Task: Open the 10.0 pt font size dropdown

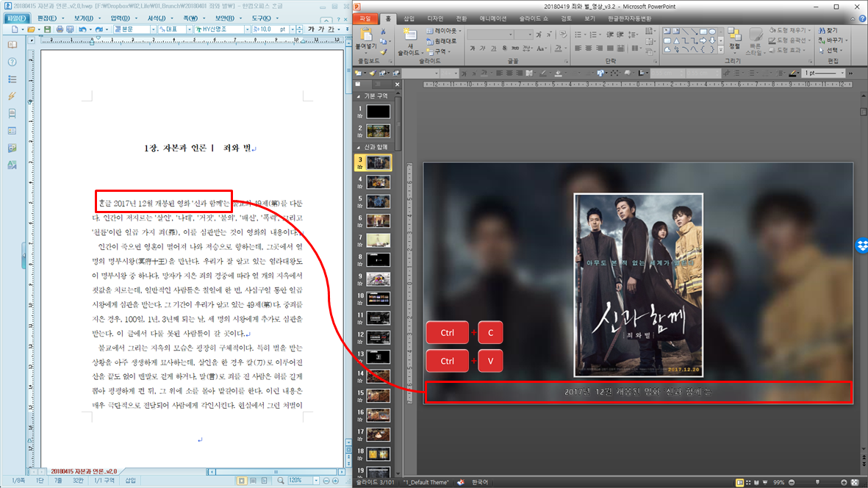Action: [x=293, y=29]
